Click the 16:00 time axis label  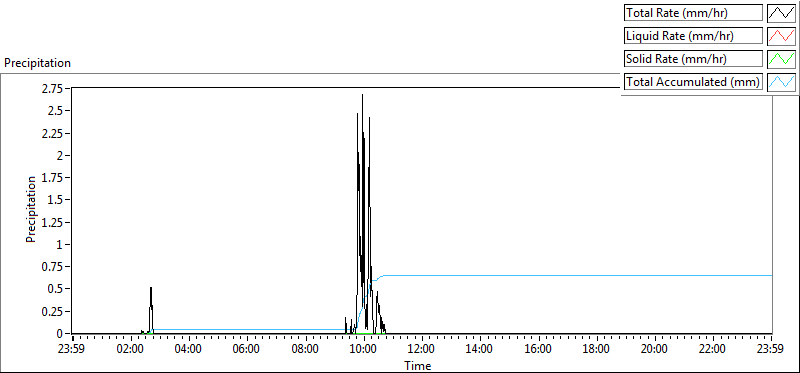[x=538, y=350]
